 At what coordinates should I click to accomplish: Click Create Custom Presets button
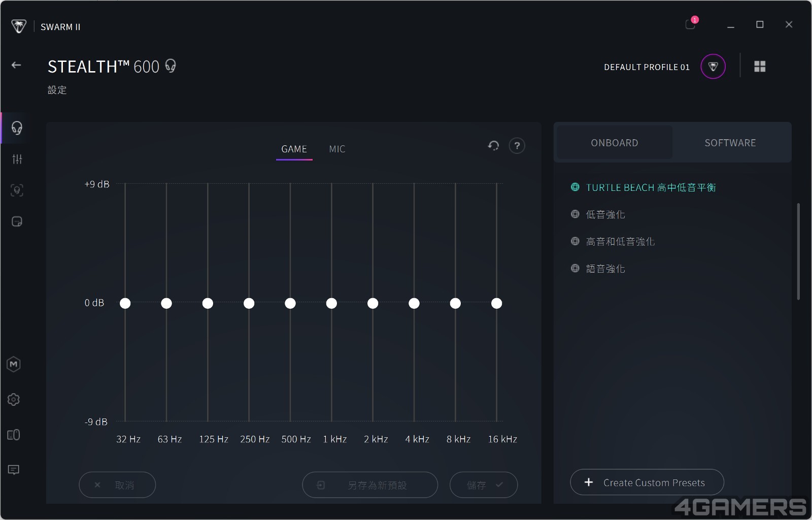pos(647,482)
